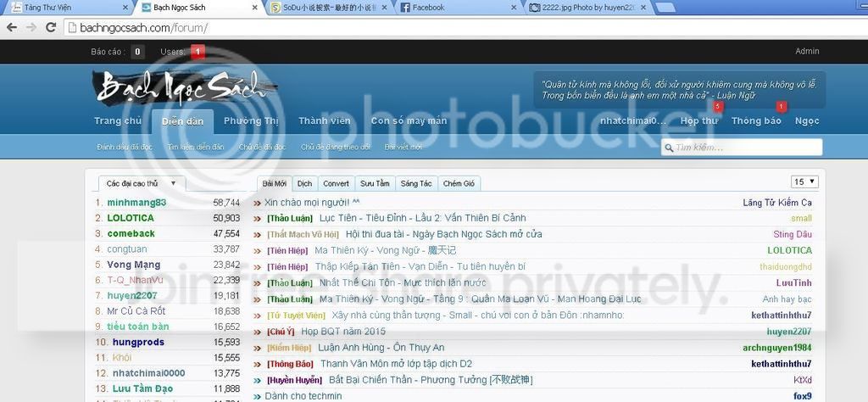868x402 pixels.
Task: Open the 15 items-per-page dropdown
Action: 804,181
